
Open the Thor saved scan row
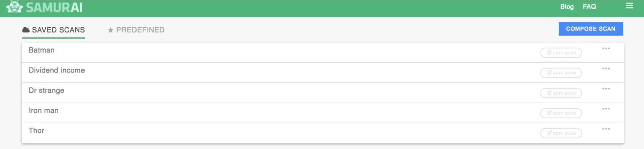pyautogui.click(x=323, y=133)
